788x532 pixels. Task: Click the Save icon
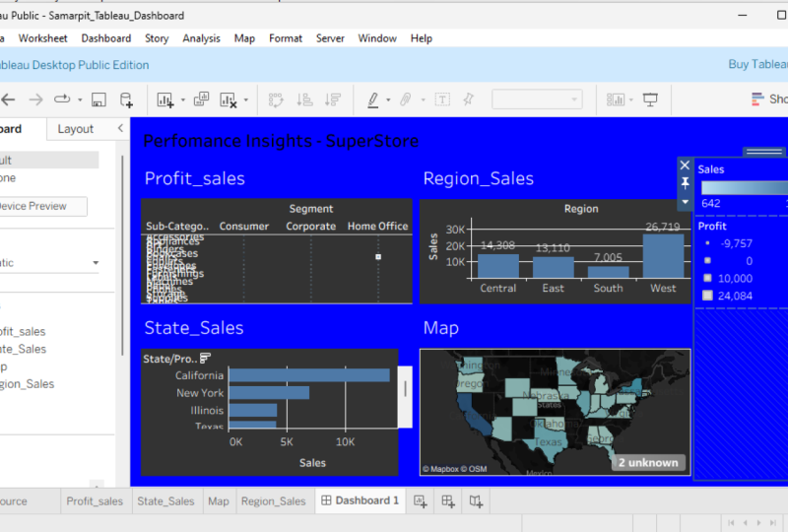(x=98, y=100)
